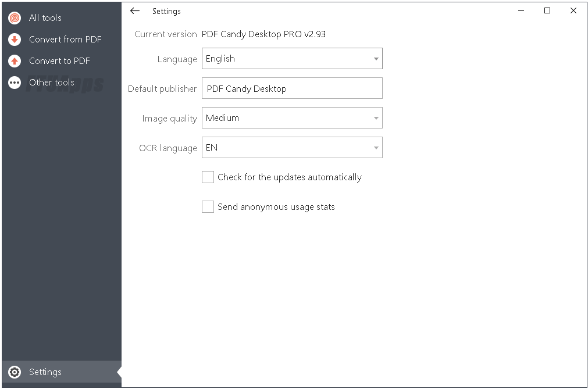Screen dimensions: 588x389
Task: Switch to Convert to PDF section
Action: 59,61
